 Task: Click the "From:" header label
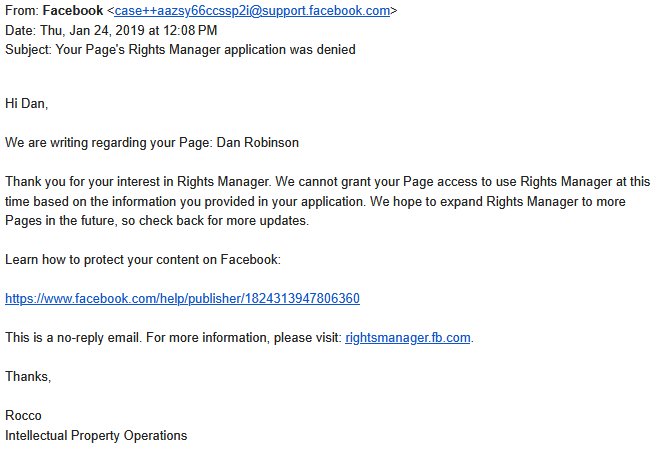[x=20, y=12]
